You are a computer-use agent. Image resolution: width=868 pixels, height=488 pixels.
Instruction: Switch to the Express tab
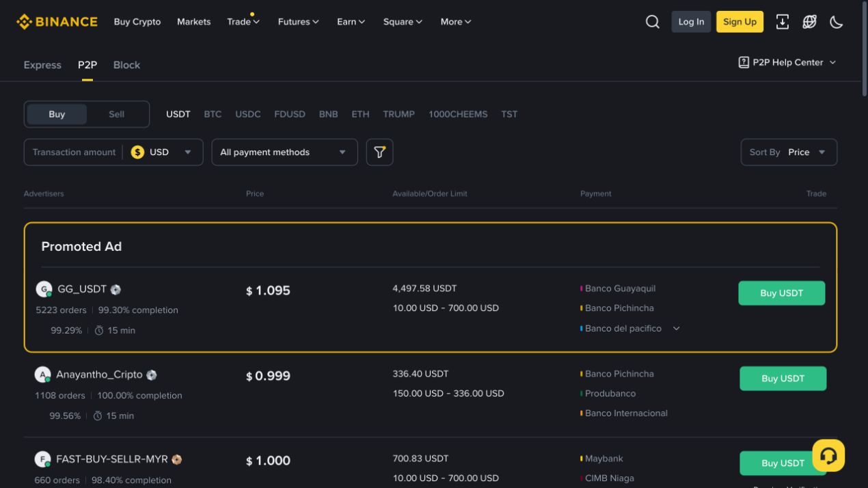(x=42, y=65)
